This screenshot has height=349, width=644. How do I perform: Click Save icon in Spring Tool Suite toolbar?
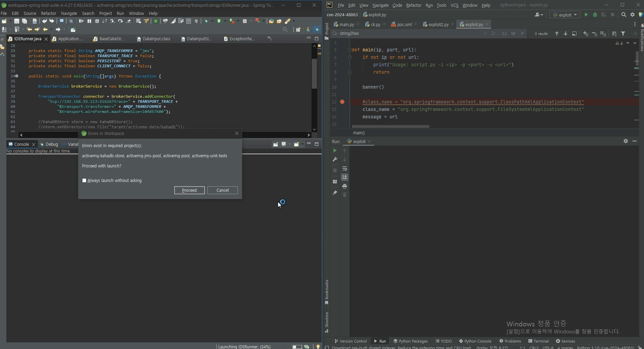tap(16, 21)
